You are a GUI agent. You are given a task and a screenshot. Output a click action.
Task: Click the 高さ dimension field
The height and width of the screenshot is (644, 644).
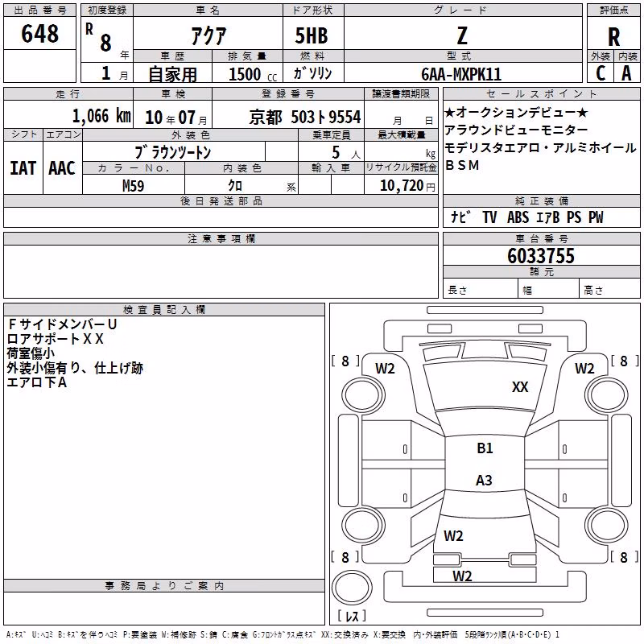(610, 289)
